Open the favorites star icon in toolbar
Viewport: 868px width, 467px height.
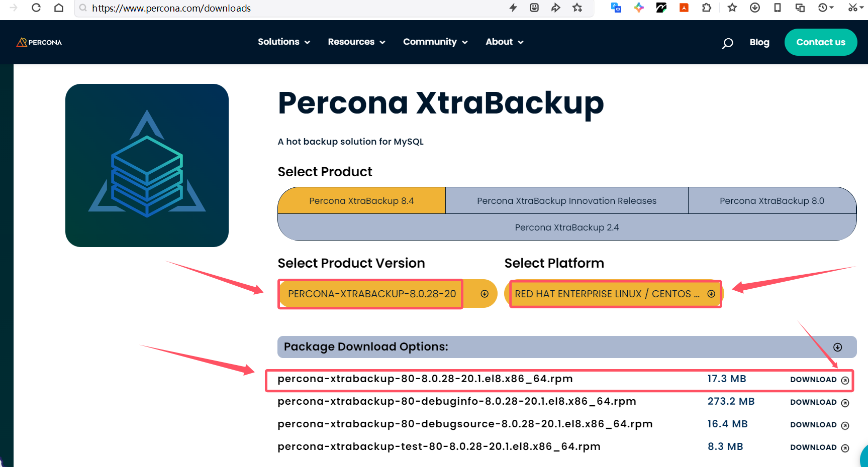(732, 8)
